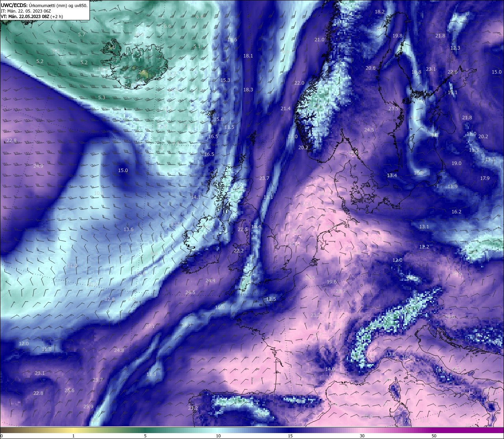The height and width of the screenshot is (439, 504).
Task: Click the map value "11.5"
Action: coord(229,127)
